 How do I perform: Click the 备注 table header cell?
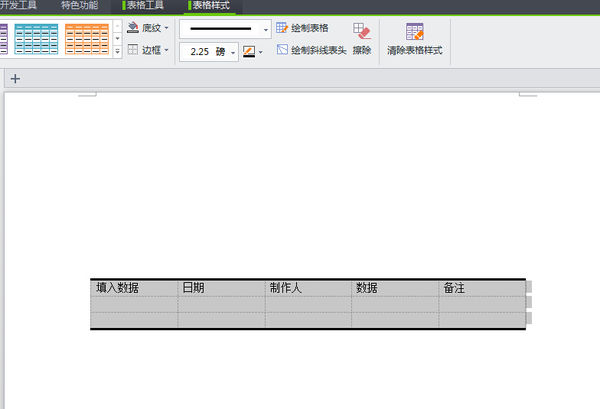(x=454, y=288)
